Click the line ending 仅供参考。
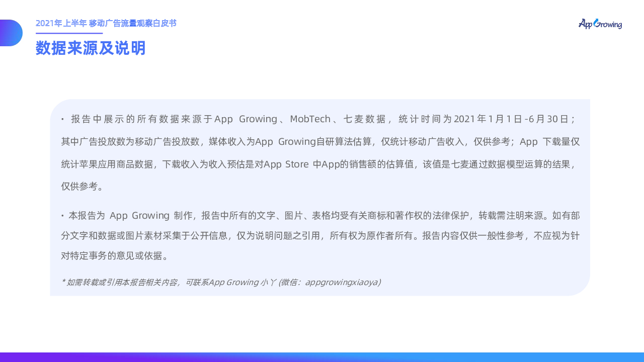The image size is (644, 362). point(83,187)
